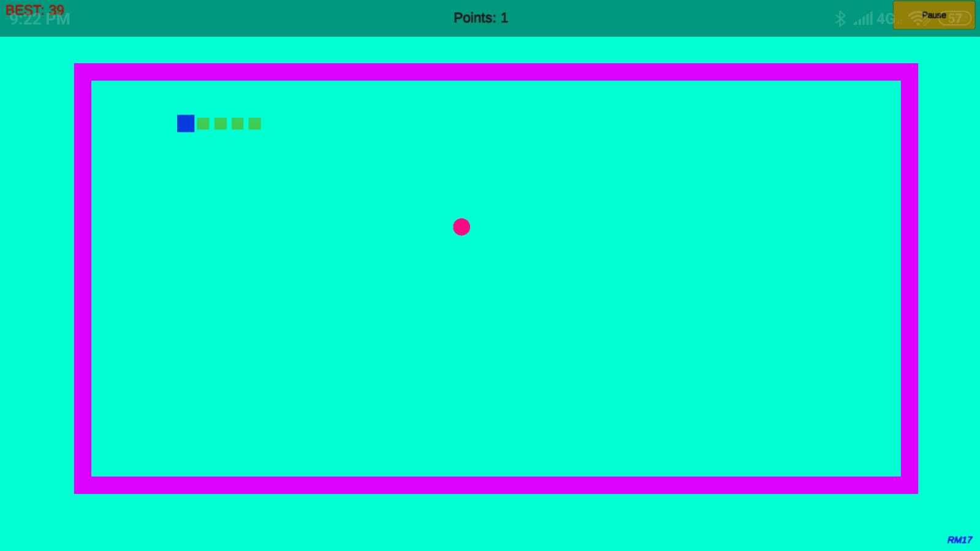Click the Points: 1 score label
This screenshot has height=551, width=980.
coord(481,18)
